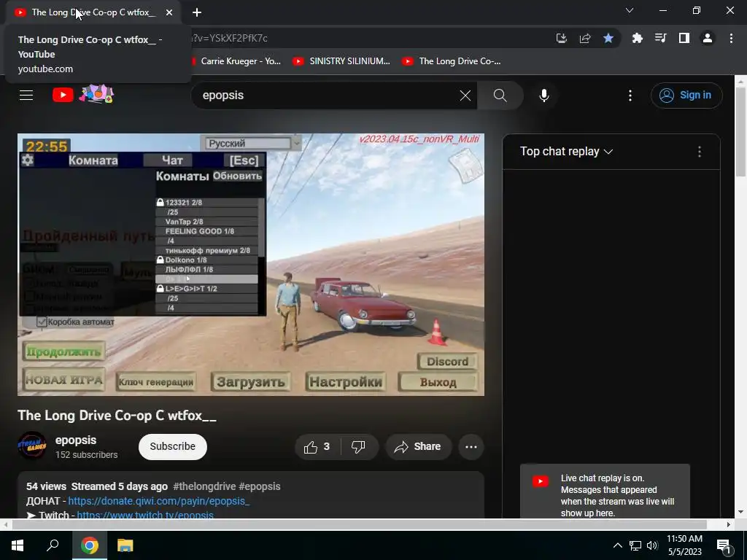This screenshot has height=560, width=747.
Task: Click share this page icon in address bar
Action: point(585,38)
